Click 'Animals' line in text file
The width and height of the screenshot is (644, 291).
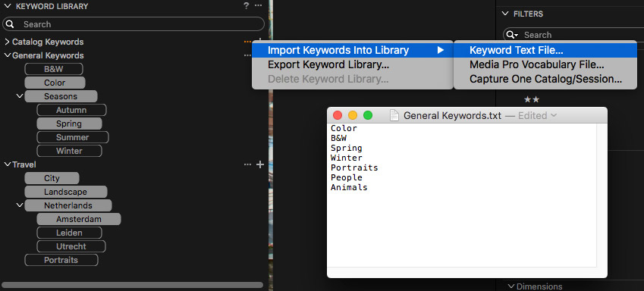pos(349,187)
